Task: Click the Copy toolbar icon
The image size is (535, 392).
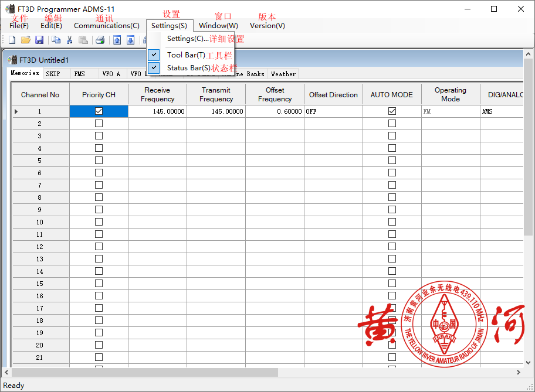Action: click(56, 40)
